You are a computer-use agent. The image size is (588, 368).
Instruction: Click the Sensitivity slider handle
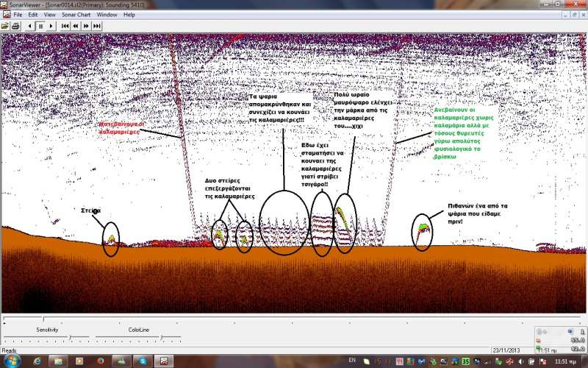(70, 338)
